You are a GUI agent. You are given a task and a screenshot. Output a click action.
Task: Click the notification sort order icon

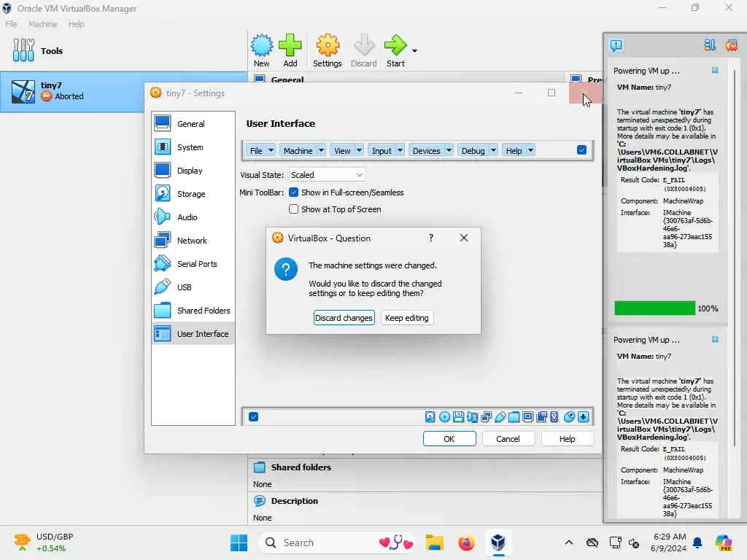click(709, 45)
